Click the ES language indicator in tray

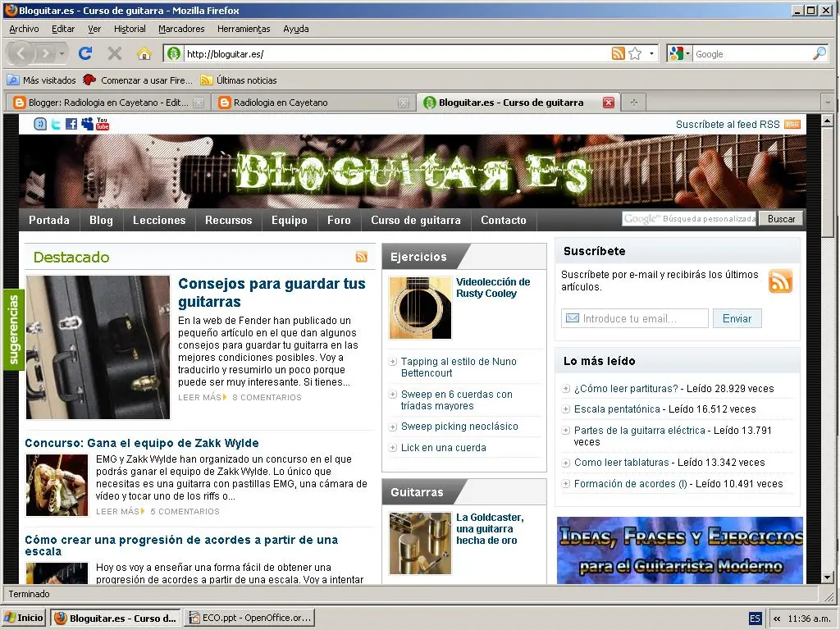point(755,619)
